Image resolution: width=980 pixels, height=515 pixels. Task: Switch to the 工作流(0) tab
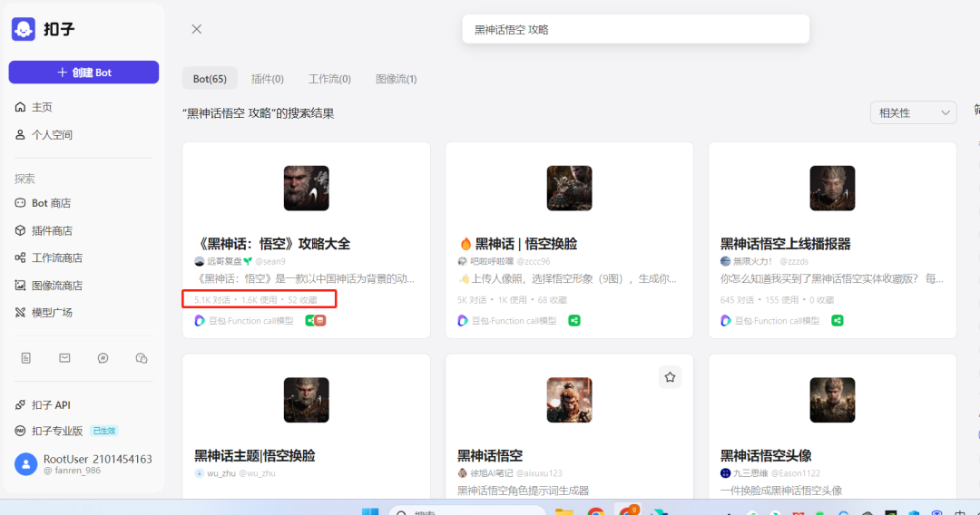coord(329,79)
